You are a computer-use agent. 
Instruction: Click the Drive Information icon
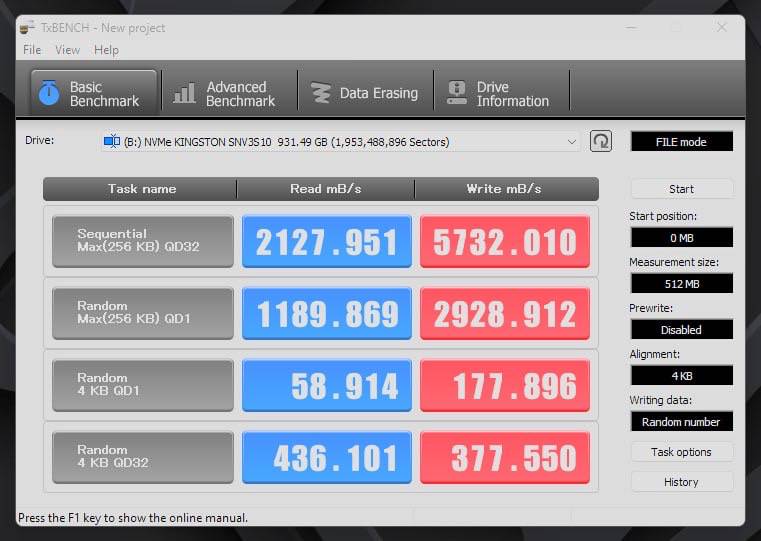click(x=457, y=93)
